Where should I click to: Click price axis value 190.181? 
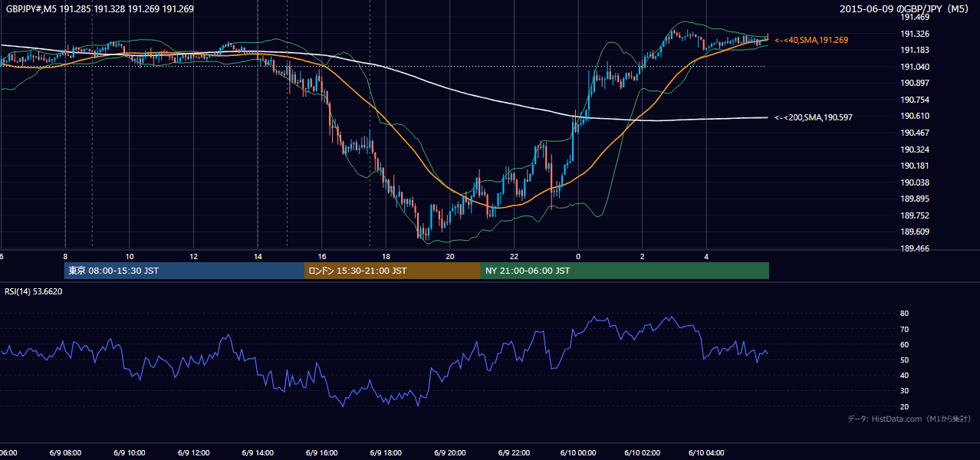coord(915,166)
